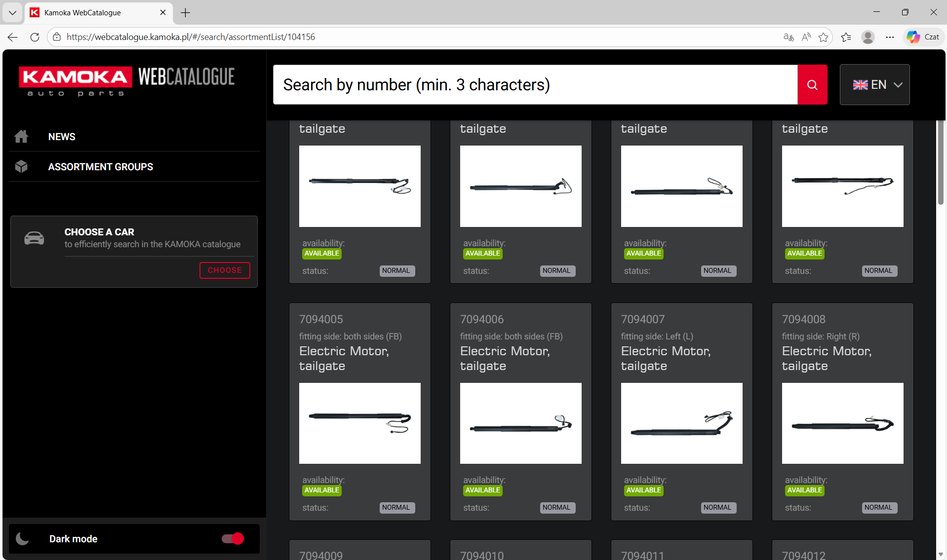This screenshot has height=560, width=947.
Task: Add page to favorites with star icon
Action: 823,37
